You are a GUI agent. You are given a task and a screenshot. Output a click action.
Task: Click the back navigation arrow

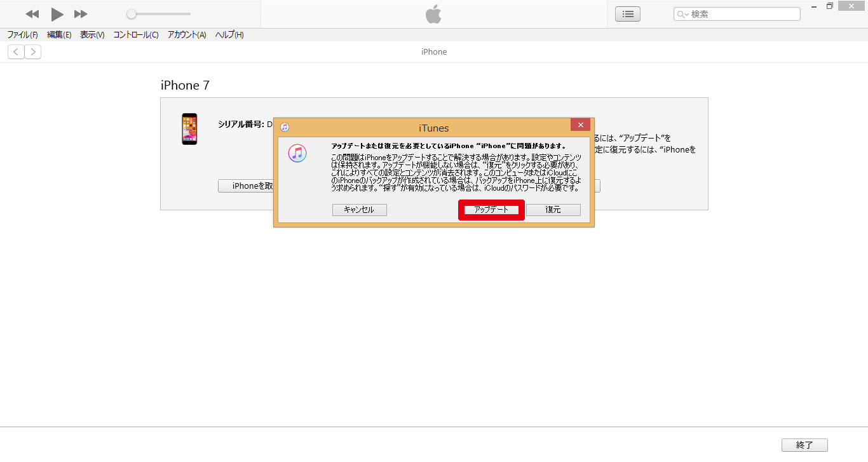[x=17, y=52]
